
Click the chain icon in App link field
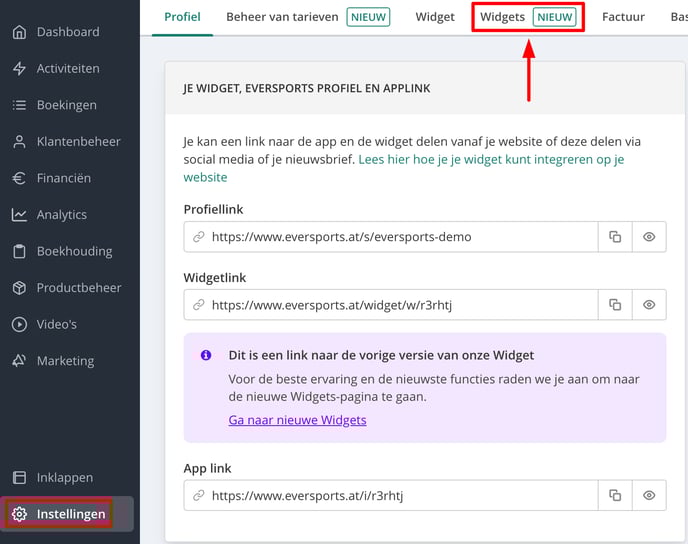tap(199, 495)
